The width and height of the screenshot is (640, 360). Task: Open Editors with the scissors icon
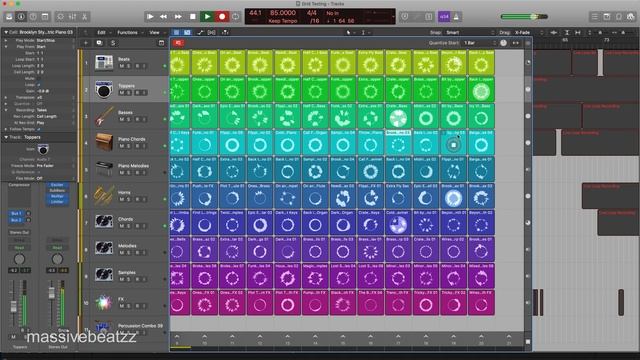84,17
